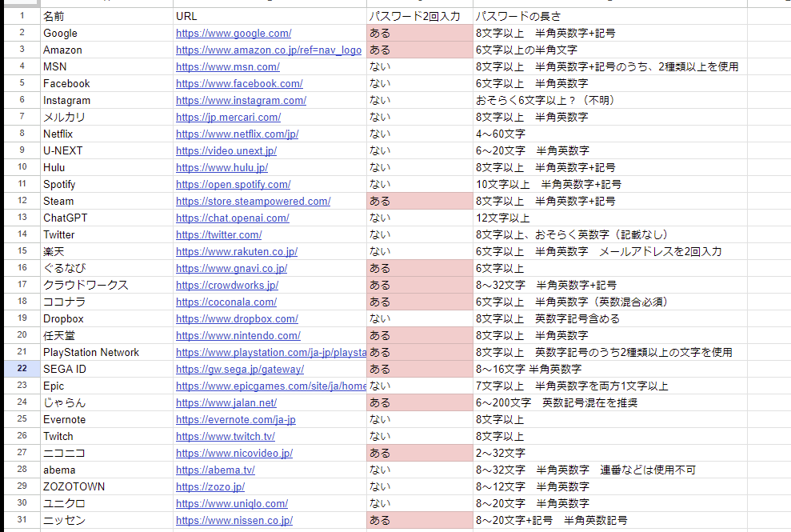Open the rakuten.co.jp link

(x=237, y=251)
